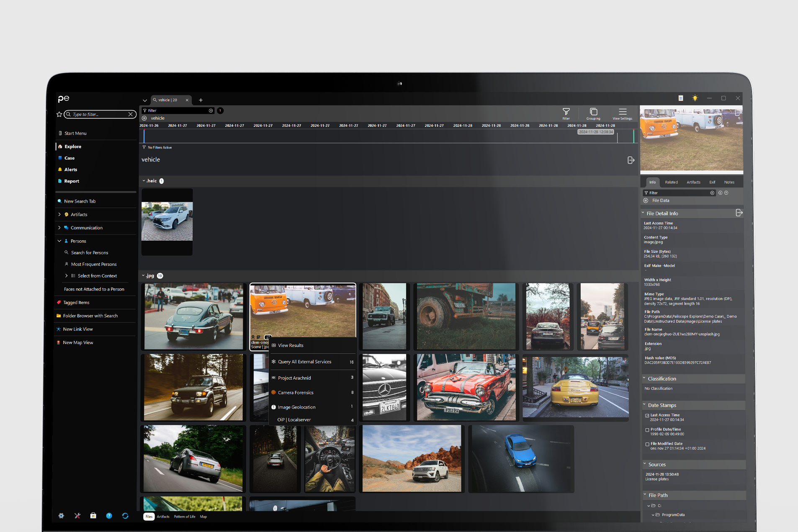Click the blue help question mark icon
The height and width of the screenshot is (532, 798).
[x=109, y=516]
